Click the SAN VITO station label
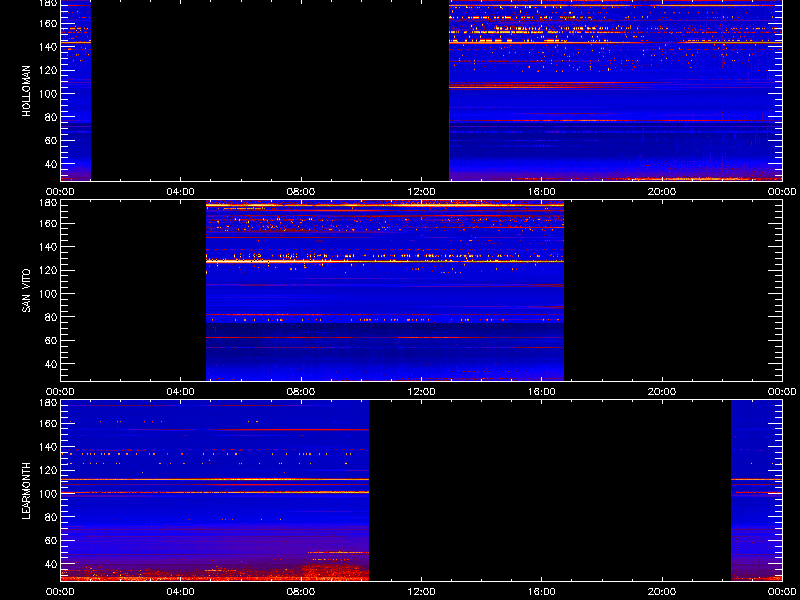The width and height of the screenshot is (800, 600). coord(27,291)
